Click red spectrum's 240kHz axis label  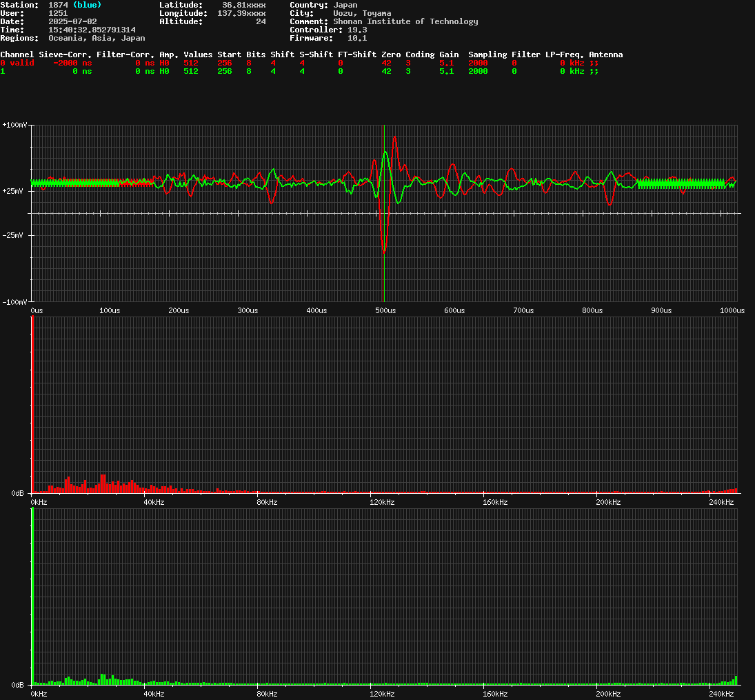coord(721,502)
